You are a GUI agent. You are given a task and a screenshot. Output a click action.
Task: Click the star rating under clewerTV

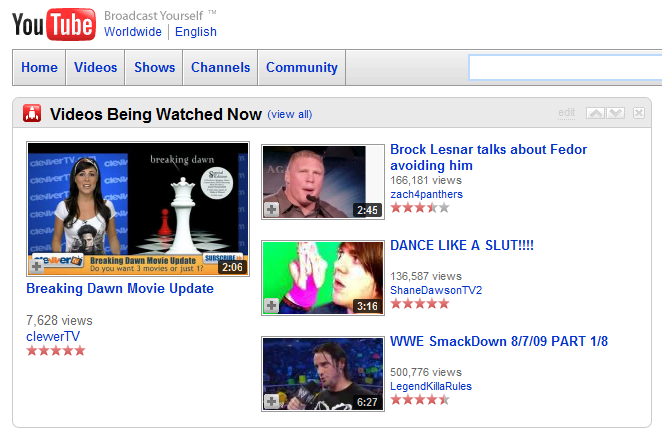pos(56,351)
